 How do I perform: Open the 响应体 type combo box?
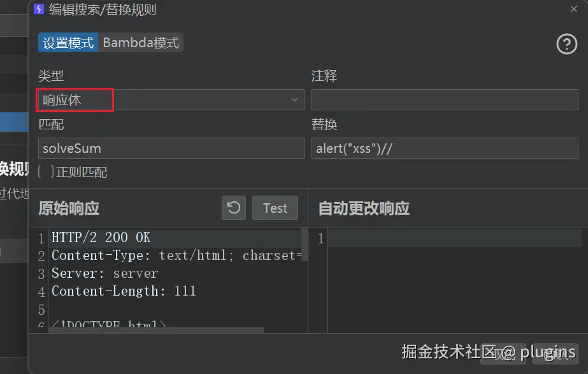(x=171, y=100)
